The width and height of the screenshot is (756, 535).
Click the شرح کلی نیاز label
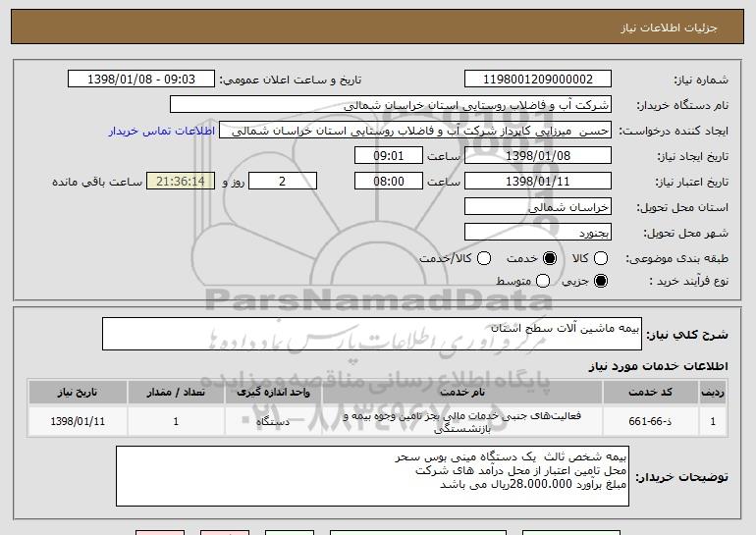687,335
